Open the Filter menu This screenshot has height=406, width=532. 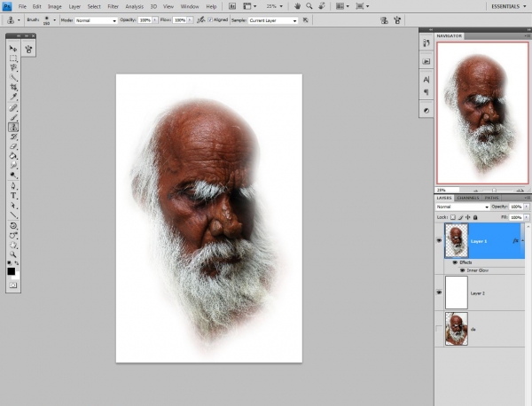pyautogui.click(x=113, y=6)
